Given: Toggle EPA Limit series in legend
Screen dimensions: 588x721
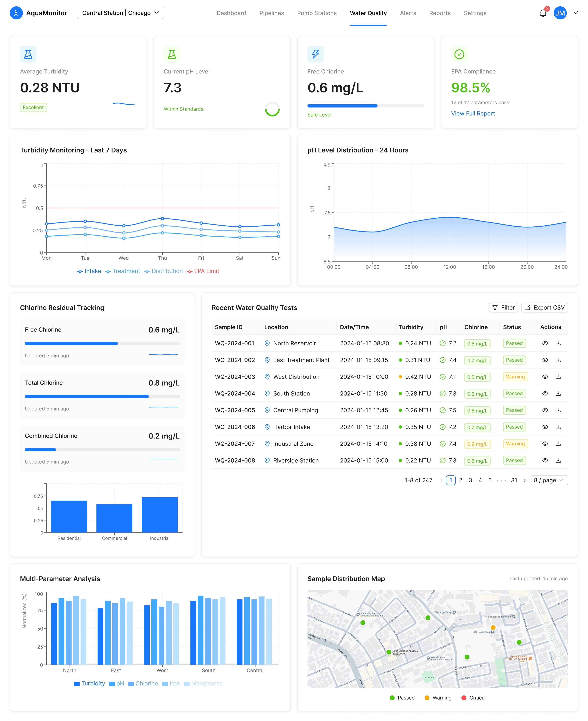Looking at the screenshot, I should [203, 271].
